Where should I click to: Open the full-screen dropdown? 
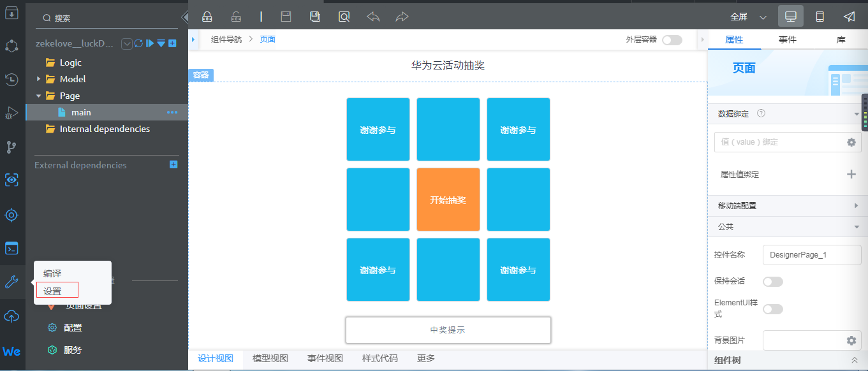pyautogui.click(x=763, y=17)
